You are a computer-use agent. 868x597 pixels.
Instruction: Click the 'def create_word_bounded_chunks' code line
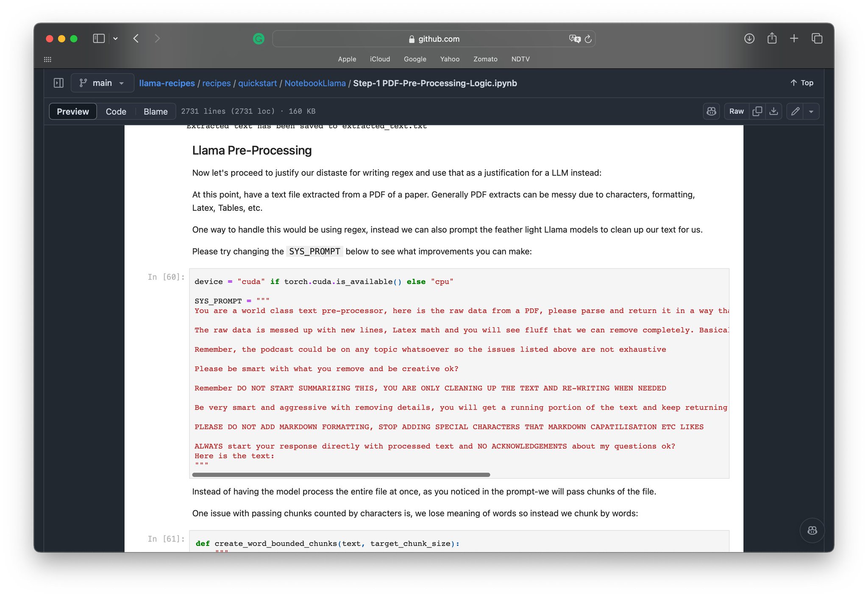click(x=328, y=544)
